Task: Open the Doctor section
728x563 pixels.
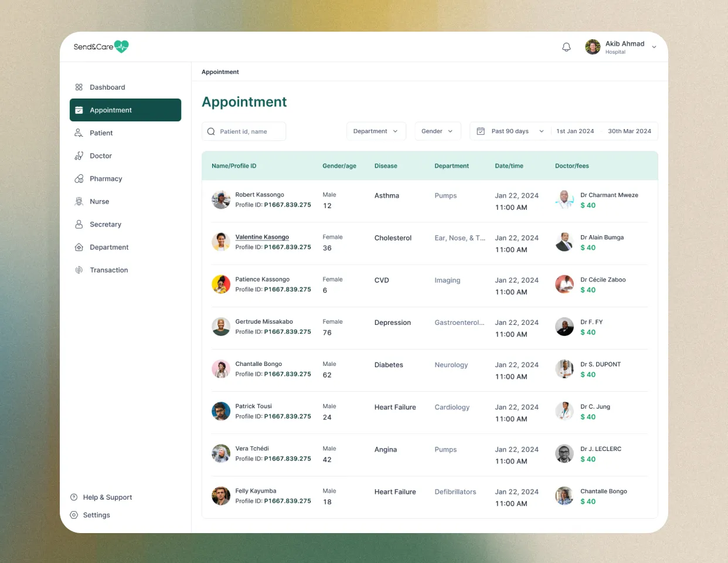Action: (x=125, y=156)
